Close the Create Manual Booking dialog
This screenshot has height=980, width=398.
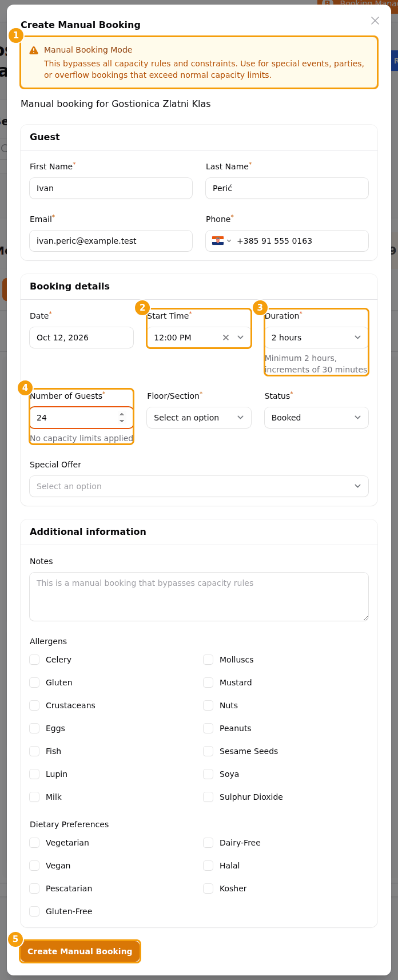375,21
